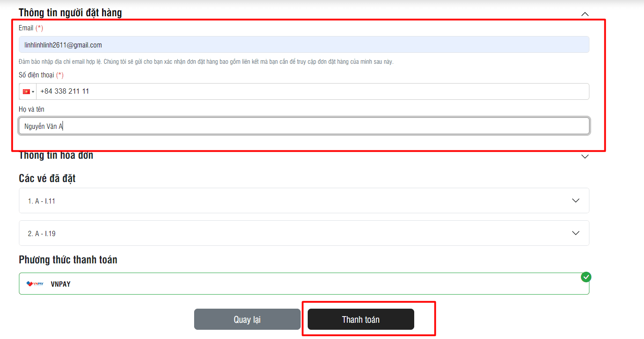Choose the VNPAY payment method label

point(61,284)
